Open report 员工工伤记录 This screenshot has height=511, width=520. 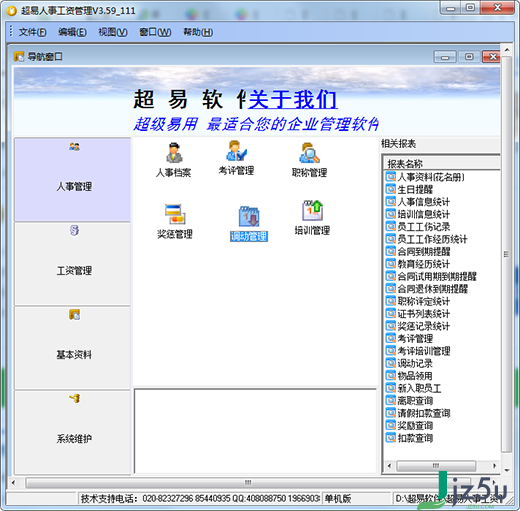(x=423, y=227)
